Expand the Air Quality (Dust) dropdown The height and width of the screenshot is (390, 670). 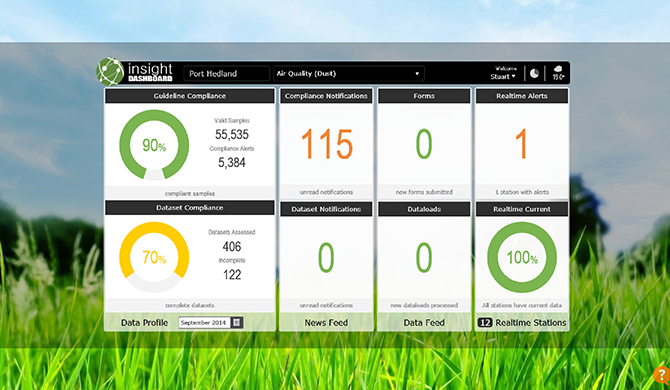[x=349, y=73]
